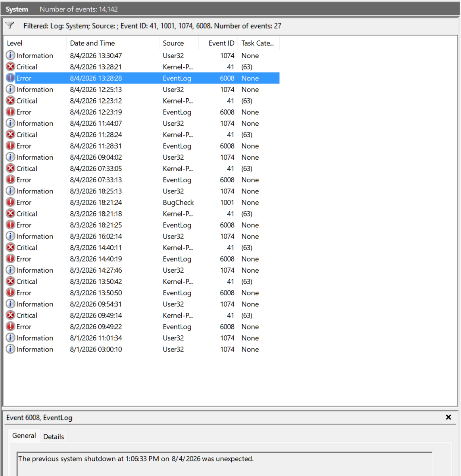
Task: Click Error level text for 8/3/2026 13:50:50
Action: [24, 292]
